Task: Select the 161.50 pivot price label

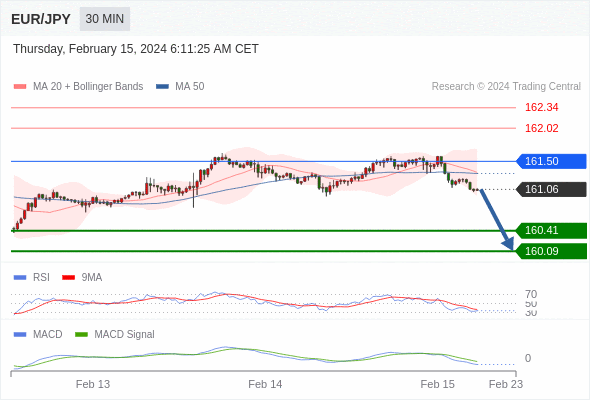Action: click(550, 161)
